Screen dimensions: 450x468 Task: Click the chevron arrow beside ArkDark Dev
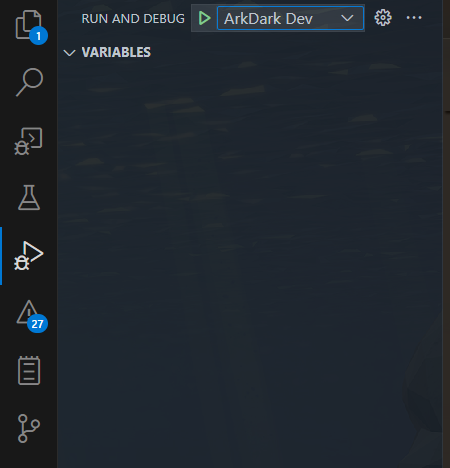point(347,18)
